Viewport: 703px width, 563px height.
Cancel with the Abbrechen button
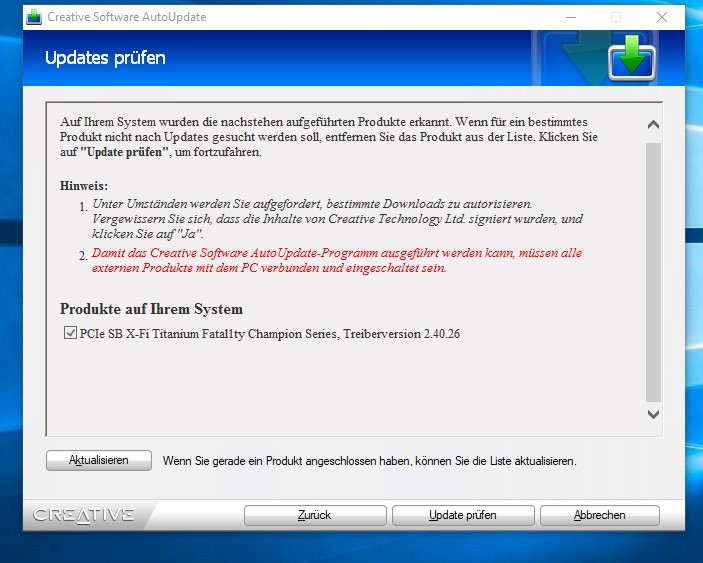tap(599, 515)
